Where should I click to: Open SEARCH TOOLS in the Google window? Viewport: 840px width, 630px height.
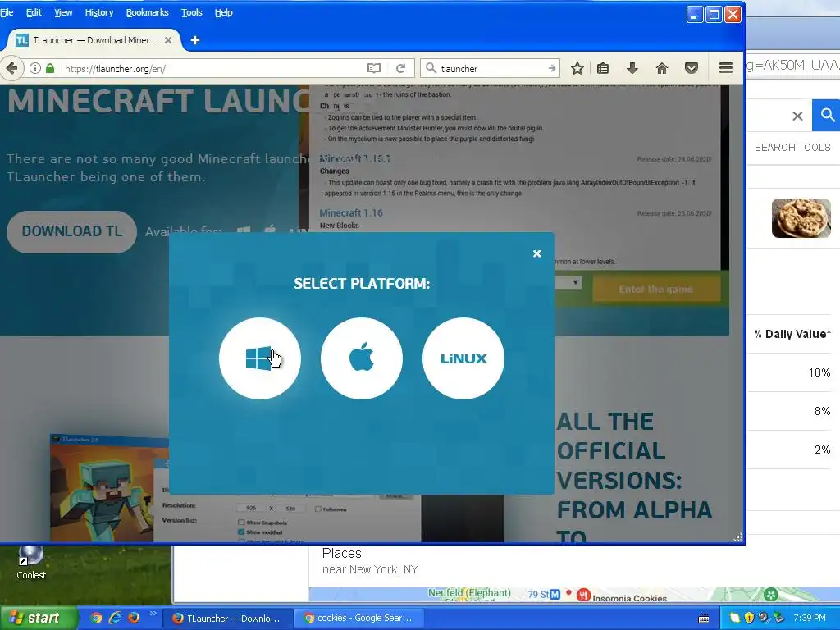(x=792, y=148)
